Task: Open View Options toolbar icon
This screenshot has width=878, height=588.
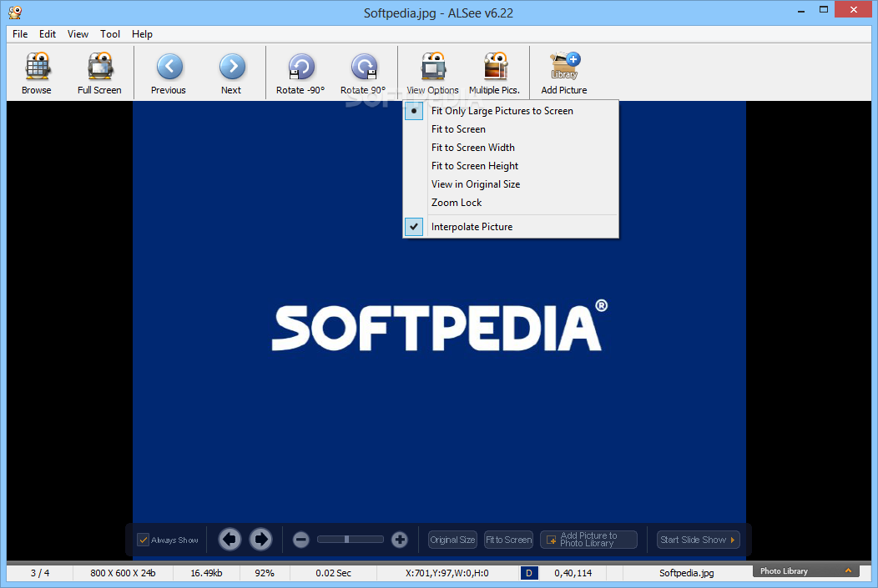Action: click(x=433, y=67)
